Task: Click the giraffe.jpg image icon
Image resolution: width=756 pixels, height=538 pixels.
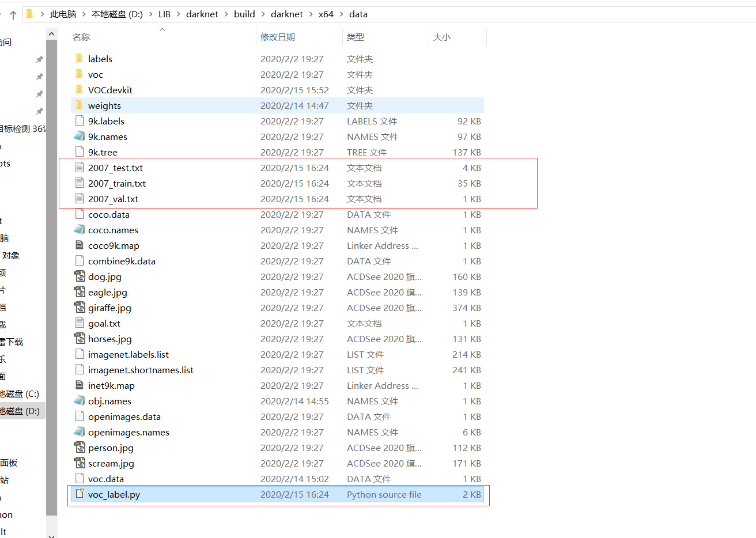Action: pyautogui.click(x=80, y=307)
